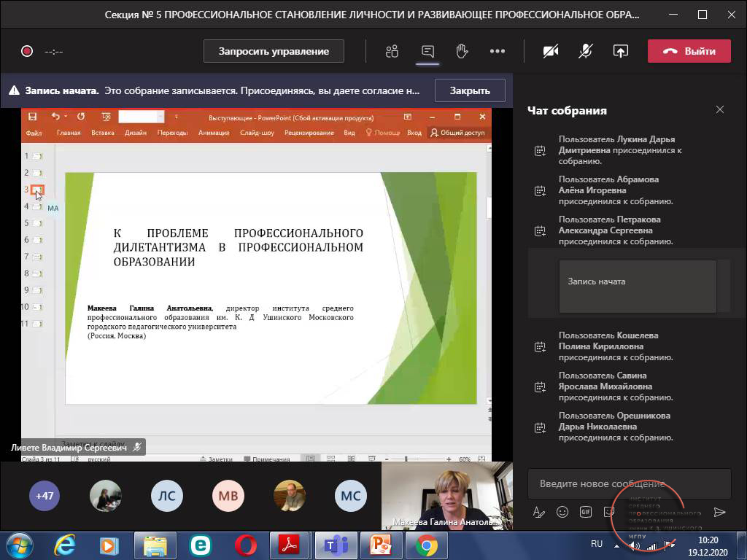Expand the +47 more participants bubble

[44, 496]
